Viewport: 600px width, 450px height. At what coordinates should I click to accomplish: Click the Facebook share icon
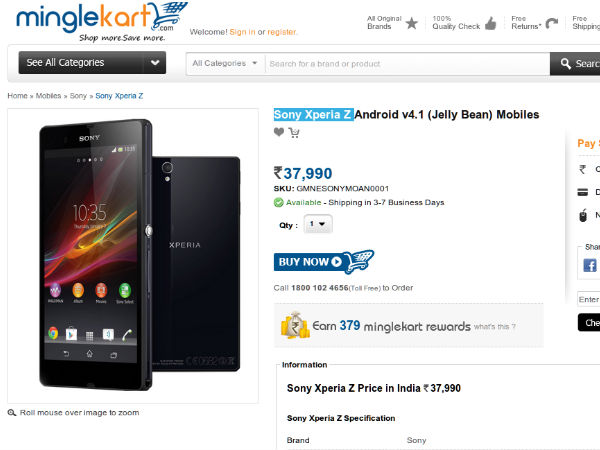590,265
